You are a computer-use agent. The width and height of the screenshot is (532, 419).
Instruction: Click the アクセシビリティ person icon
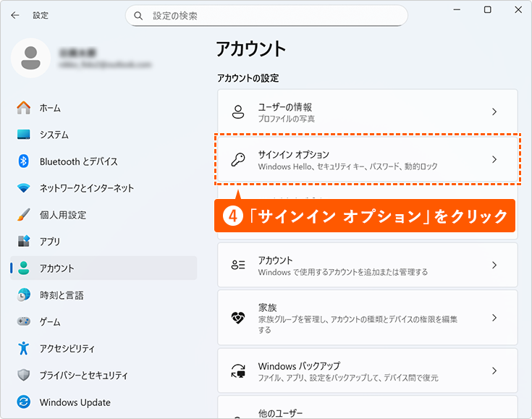[24, 348]
